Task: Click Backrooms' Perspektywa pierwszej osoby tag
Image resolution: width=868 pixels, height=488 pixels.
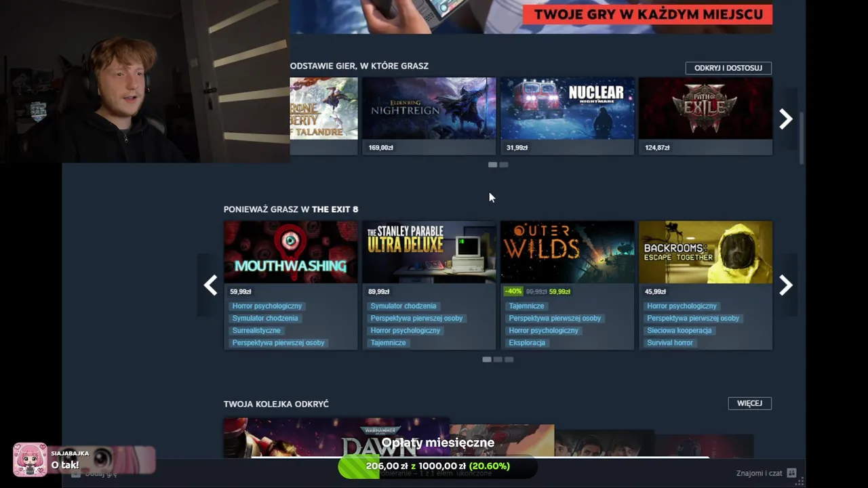Action: point(693,319)
